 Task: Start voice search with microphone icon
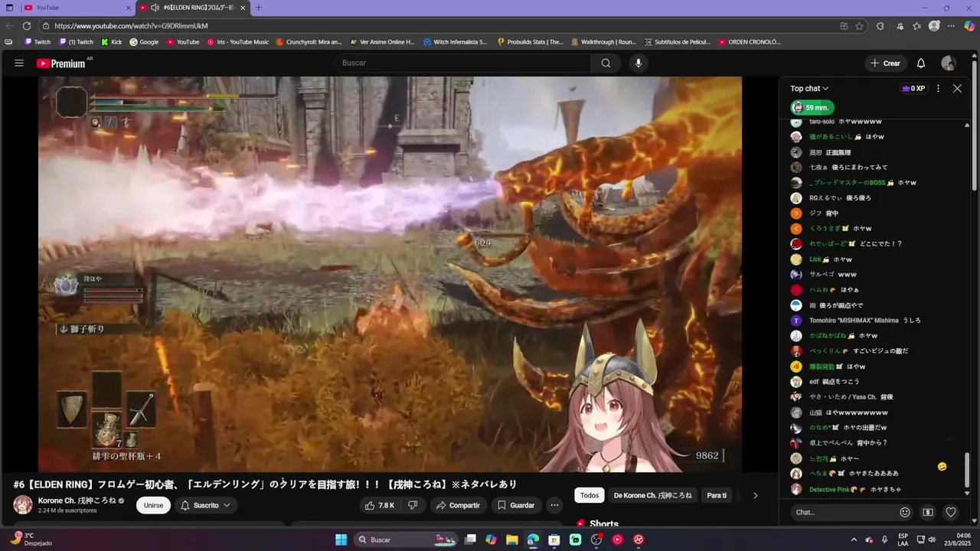639,63
